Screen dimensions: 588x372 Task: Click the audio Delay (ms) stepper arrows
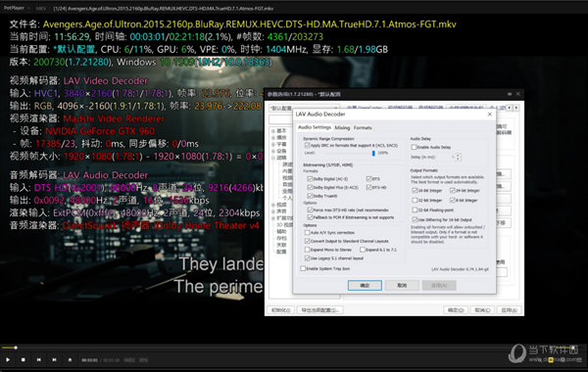coord(458,157)
